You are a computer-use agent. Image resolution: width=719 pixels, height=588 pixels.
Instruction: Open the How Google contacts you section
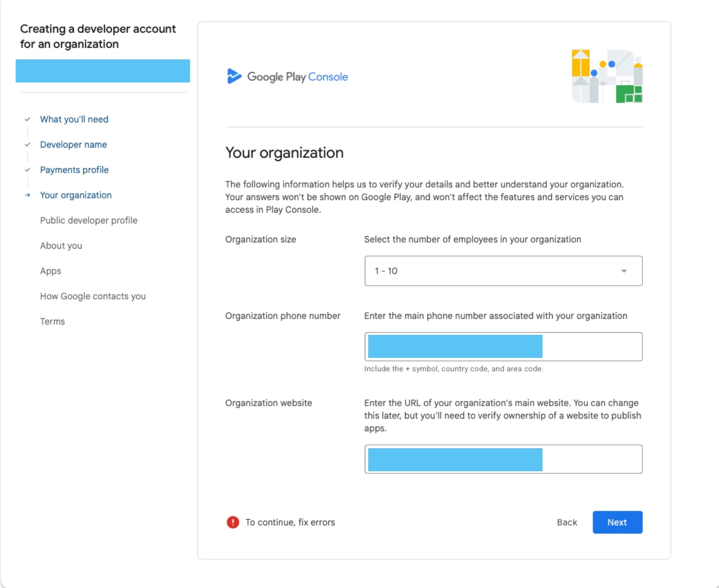click(92, 296)
